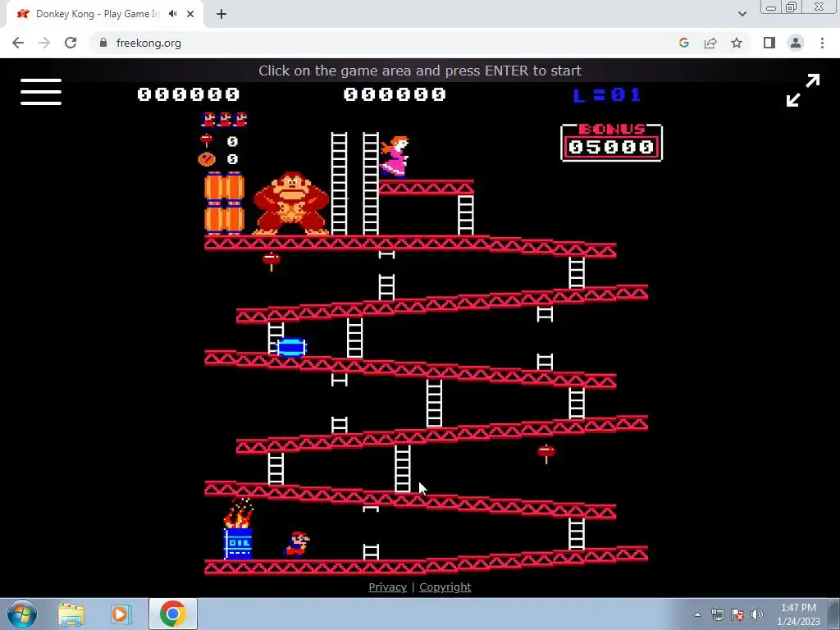Open the browser side panel
The width and height of the screenshot is (840, 630).
click(769, 43)
